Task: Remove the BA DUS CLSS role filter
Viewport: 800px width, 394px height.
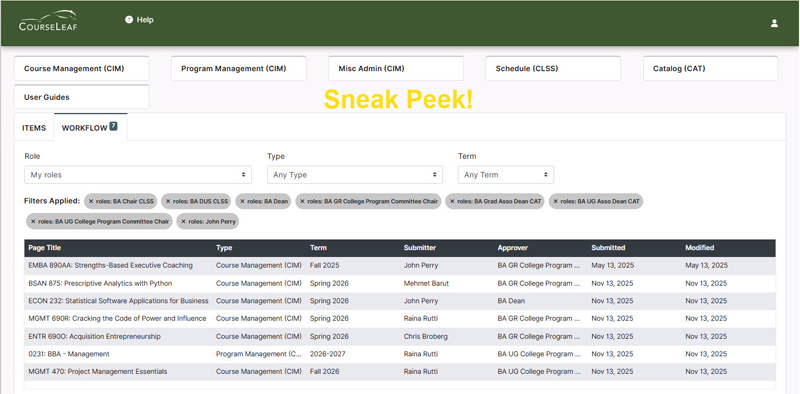Action: (168, 202)
